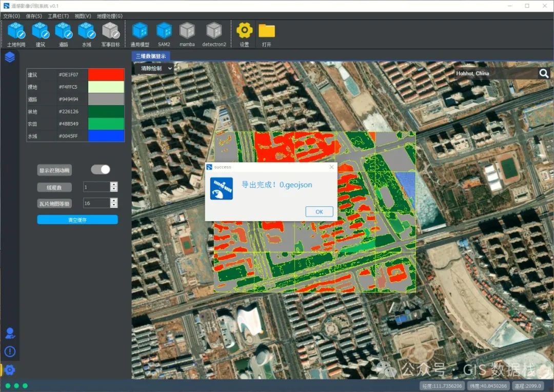Click OK in the success dialog
The width and height of the screenshot is (554, 392).
319,211
